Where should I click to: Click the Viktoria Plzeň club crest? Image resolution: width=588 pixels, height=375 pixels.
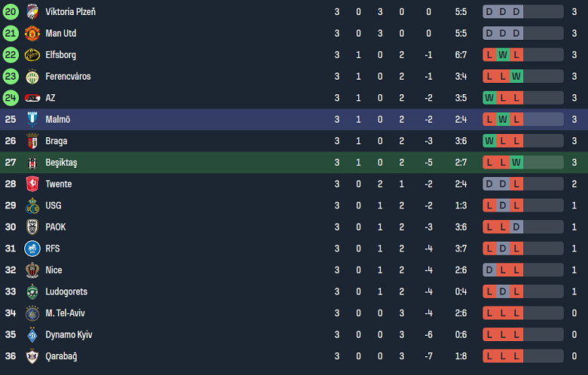pos(32,12)
